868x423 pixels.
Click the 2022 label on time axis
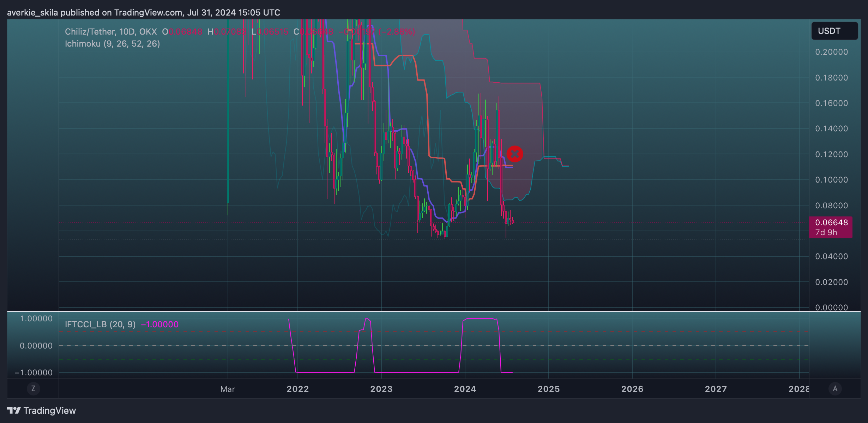298,389
